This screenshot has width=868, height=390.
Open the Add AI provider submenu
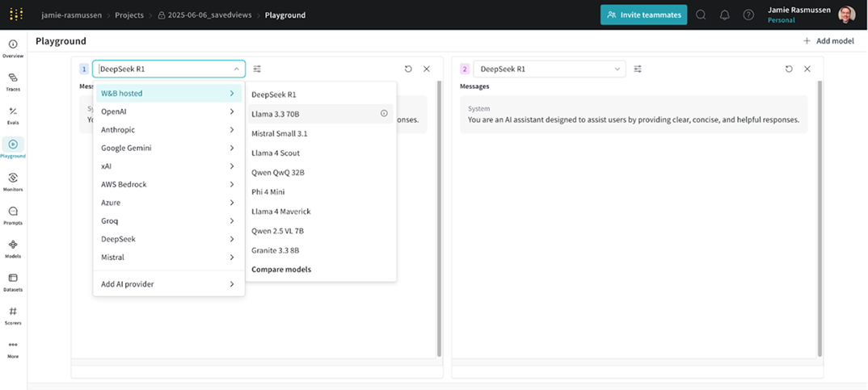[x=169, y=284]
